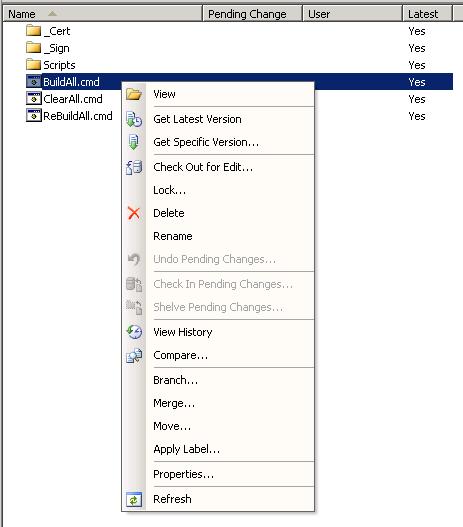
Task: Click the View folder icon in context menu
Action: pyautogui.click(x=134, y=94)
